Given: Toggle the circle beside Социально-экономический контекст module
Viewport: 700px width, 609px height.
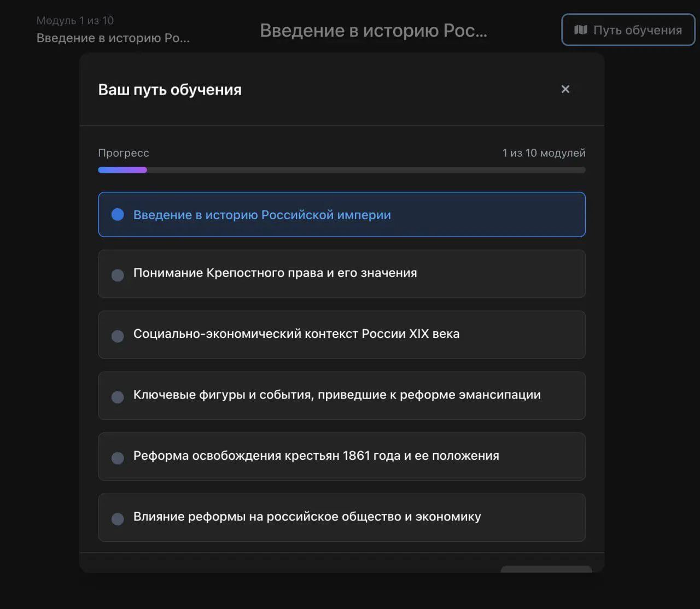Looking at the screenshot, I should pyautogui.click(x=118, y=336).
